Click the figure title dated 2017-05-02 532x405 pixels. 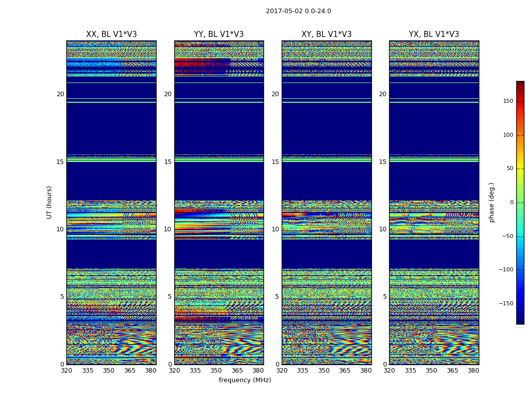click(298, 11)
